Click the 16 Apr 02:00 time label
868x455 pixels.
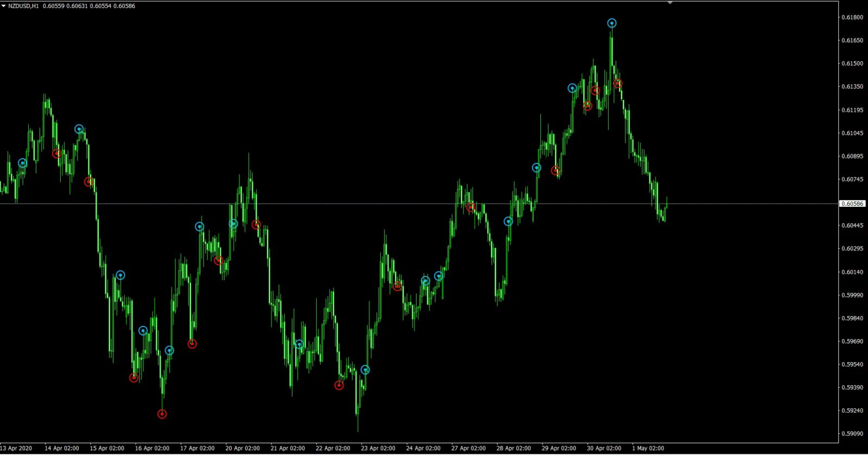pos(152,448)
